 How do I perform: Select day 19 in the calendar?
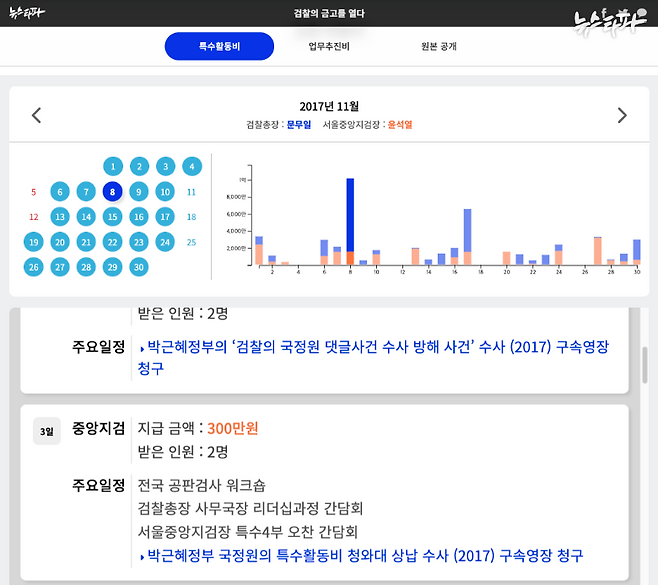34,242
